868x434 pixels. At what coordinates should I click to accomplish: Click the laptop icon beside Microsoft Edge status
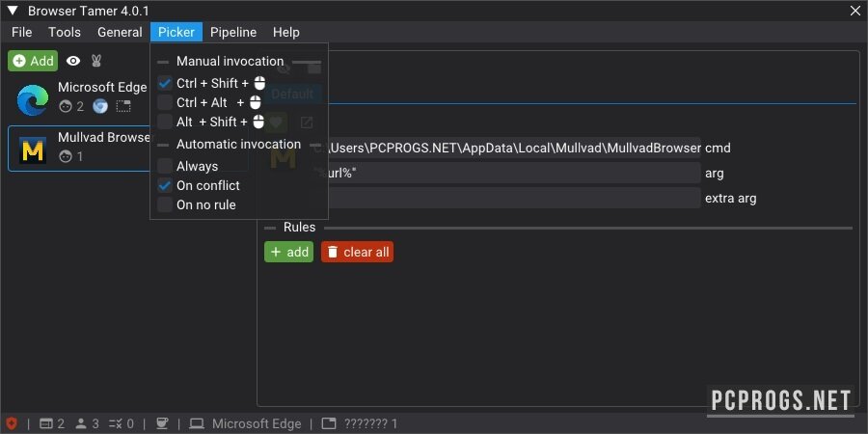pyautogui.click(x=197, y=424)
